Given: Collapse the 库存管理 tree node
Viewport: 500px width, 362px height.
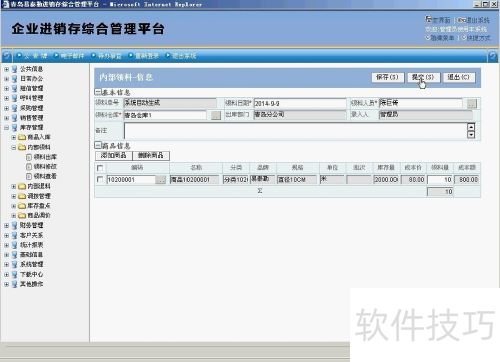Looking at the screenshot, I should click(x=7, y=128).
